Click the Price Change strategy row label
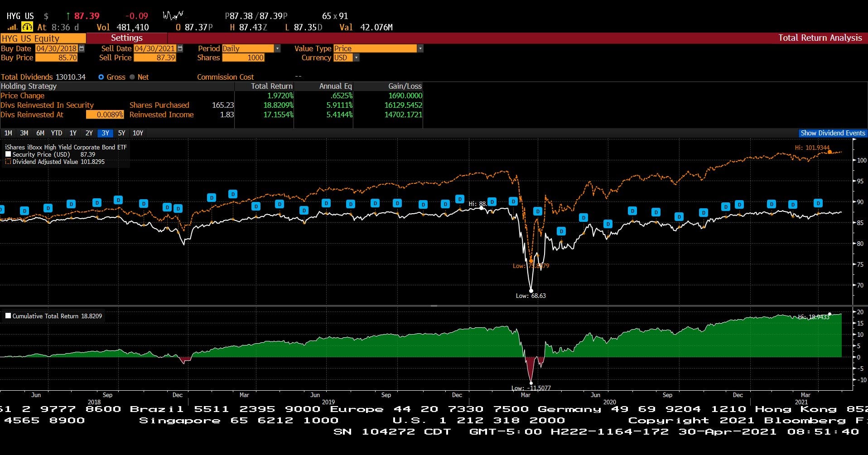The width and height of the screenshot is (868, 455). (x=23, y=96)
